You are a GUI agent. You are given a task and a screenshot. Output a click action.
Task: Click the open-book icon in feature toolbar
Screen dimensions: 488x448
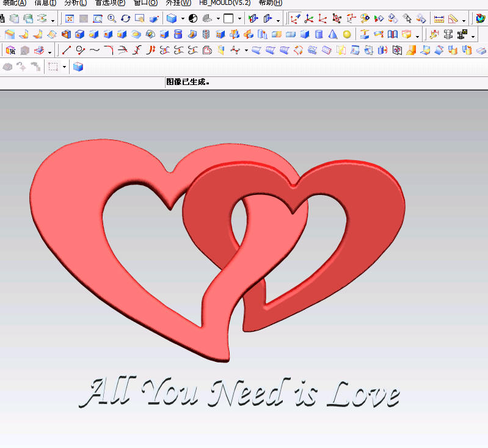tap(393, 34)
